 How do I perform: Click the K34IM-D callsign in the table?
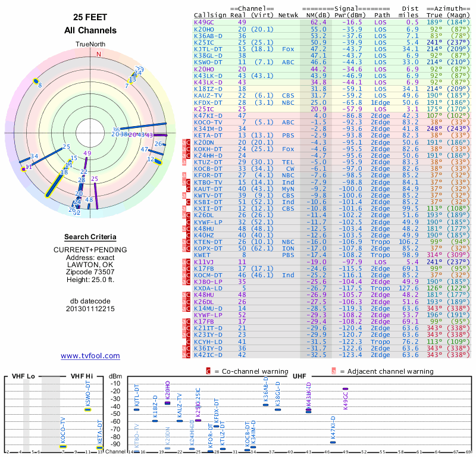pos(208,129)
